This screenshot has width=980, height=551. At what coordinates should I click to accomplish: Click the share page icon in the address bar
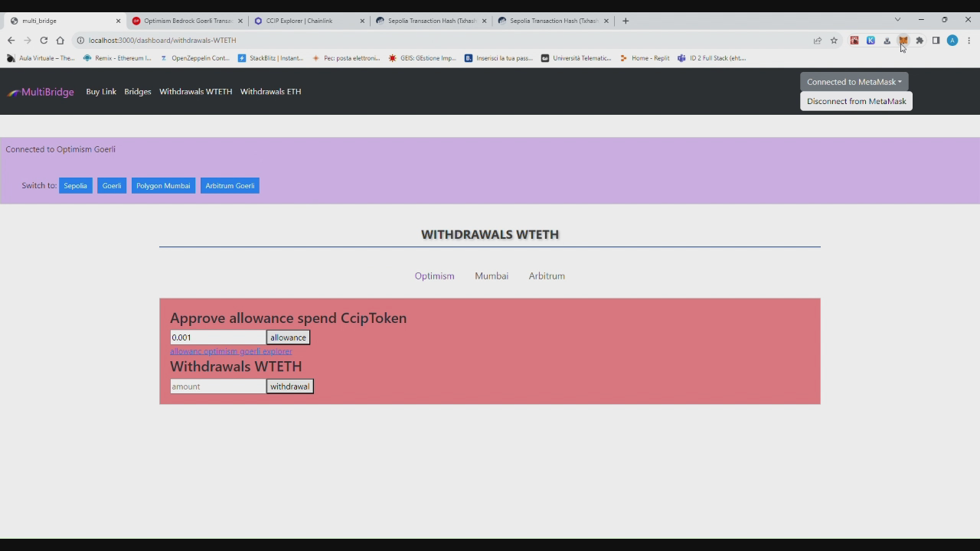[818, 41]
